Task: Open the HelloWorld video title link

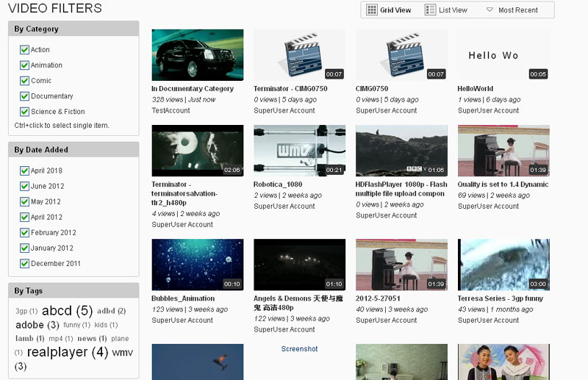Action: pos(476,89)
